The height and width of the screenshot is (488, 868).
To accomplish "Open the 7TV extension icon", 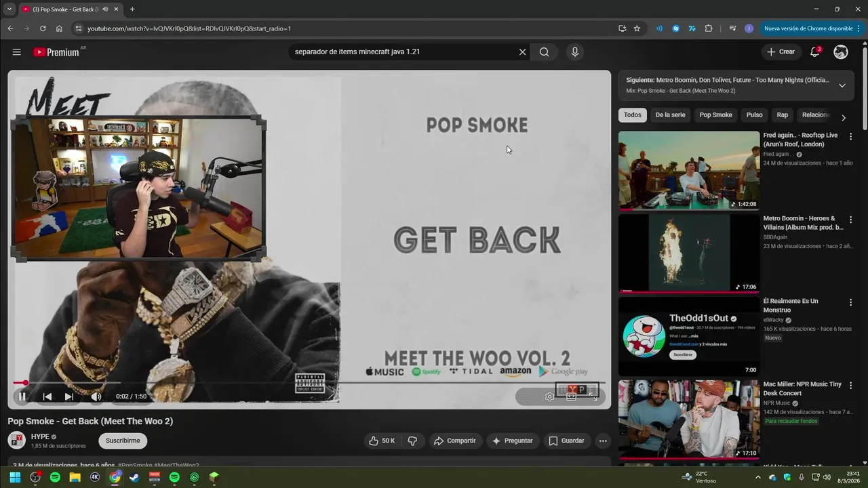I will (692, 28).
